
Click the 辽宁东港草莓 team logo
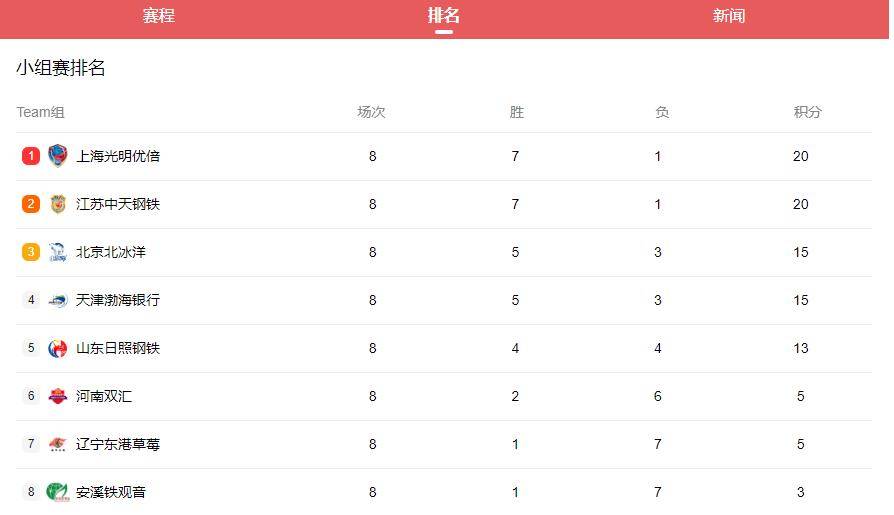(x=58, y=444)
